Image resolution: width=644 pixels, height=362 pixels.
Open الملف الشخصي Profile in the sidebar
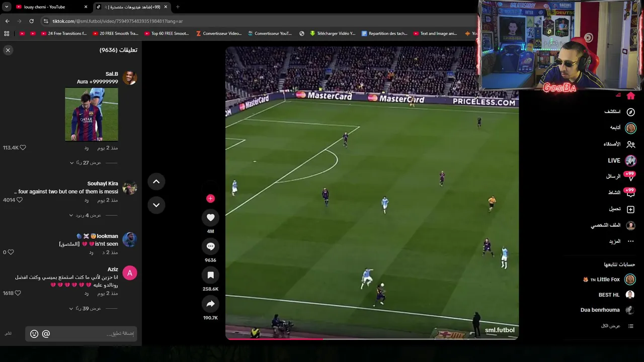(x=613, y=225)
